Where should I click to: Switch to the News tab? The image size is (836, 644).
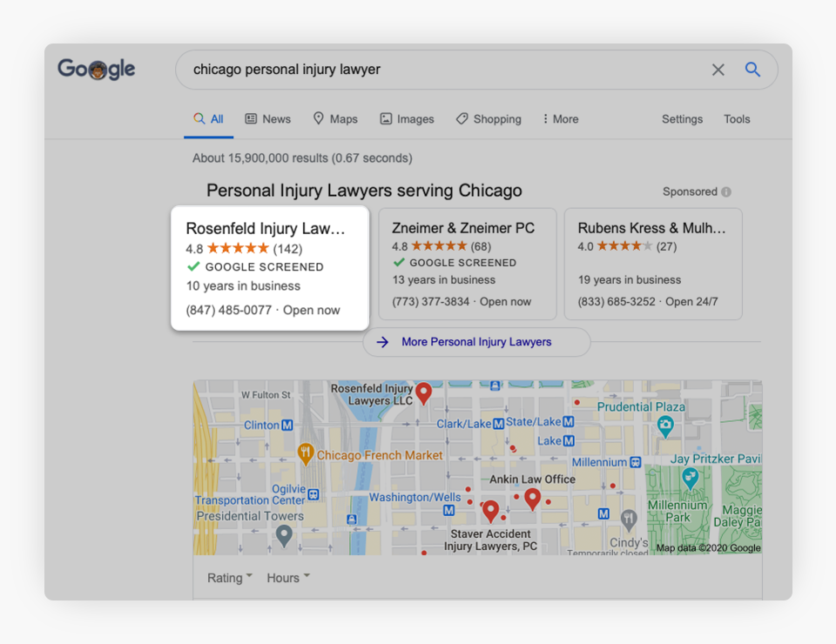coord(268,119)
